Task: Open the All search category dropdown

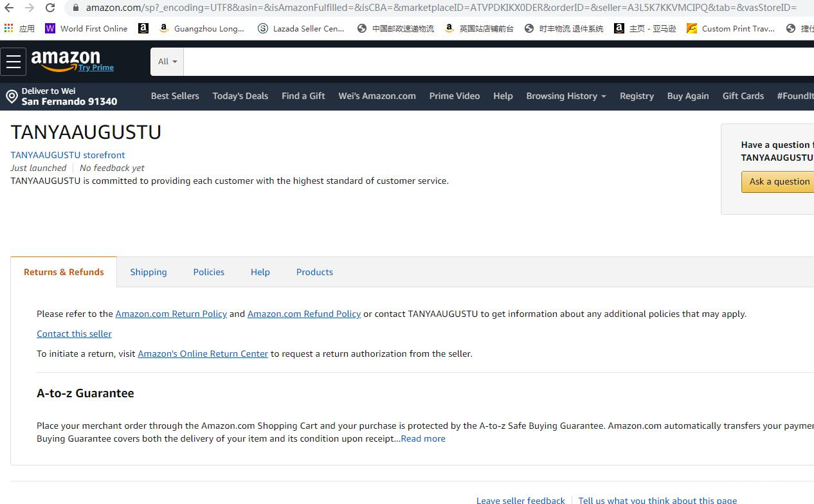Action: coord(167,62)
